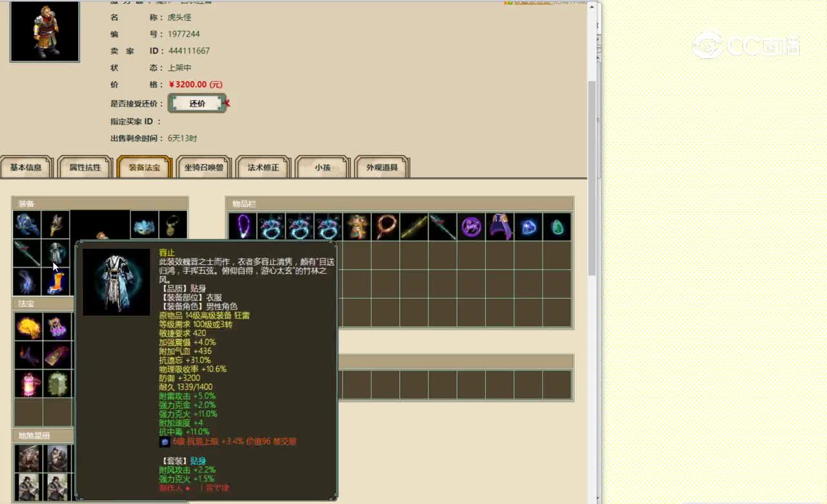Select the orange boot equipment icon
The width and height of the screenshot is (827, 504).
click(56, 281)
